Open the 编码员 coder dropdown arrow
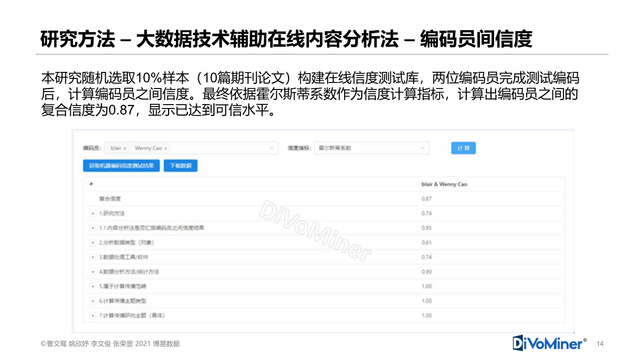The image size is (644, 362). coord(272,148)
